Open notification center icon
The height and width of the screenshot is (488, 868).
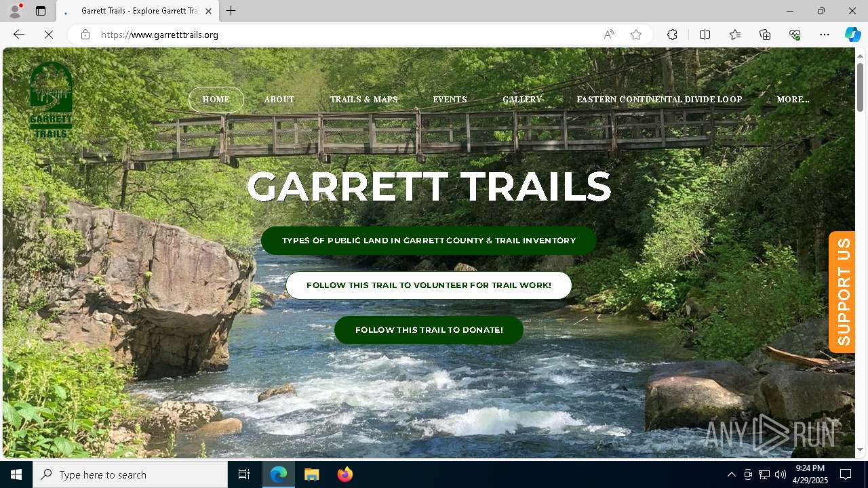pyautogui.click(x=846, y=474)
